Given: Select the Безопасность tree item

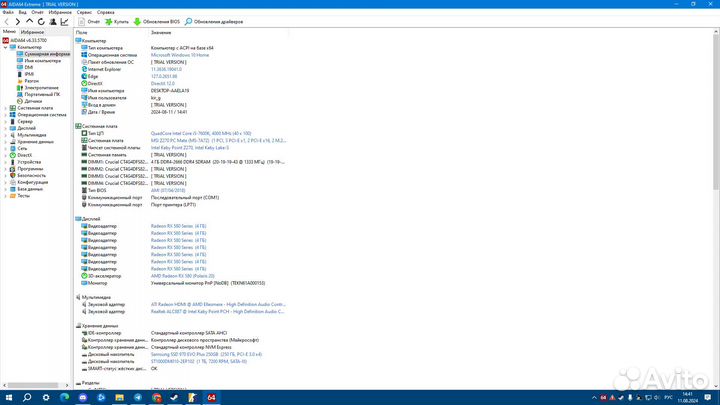Looking at the screenshot, I should pos(28,175).
